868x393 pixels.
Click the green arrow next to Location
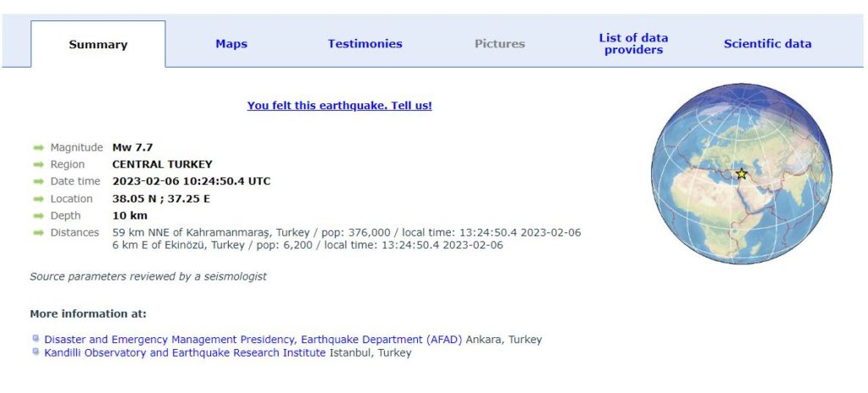point(39,199)
